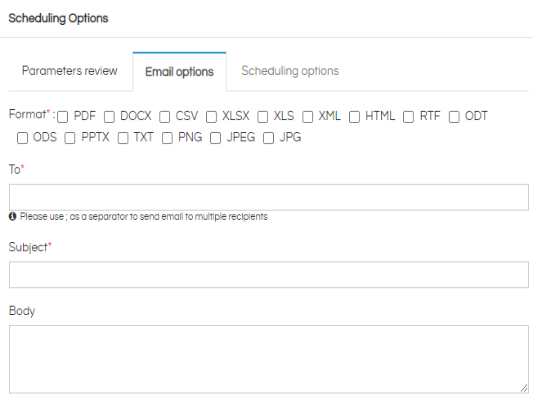Select the ODT format checkbox
The height and width of the screenshot is (400, 533).
(x=454, y=117)
